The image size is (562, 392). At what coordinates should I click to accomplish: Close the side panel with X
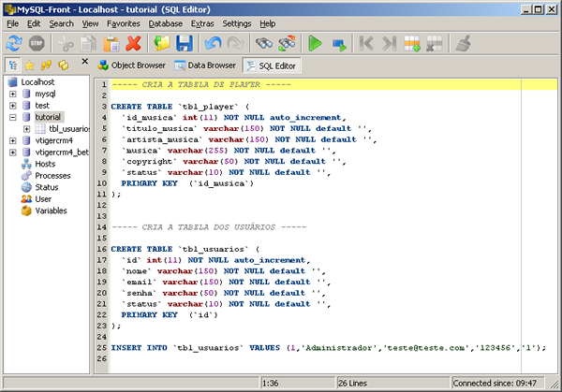pyautogui.click(x=85, y=61)
